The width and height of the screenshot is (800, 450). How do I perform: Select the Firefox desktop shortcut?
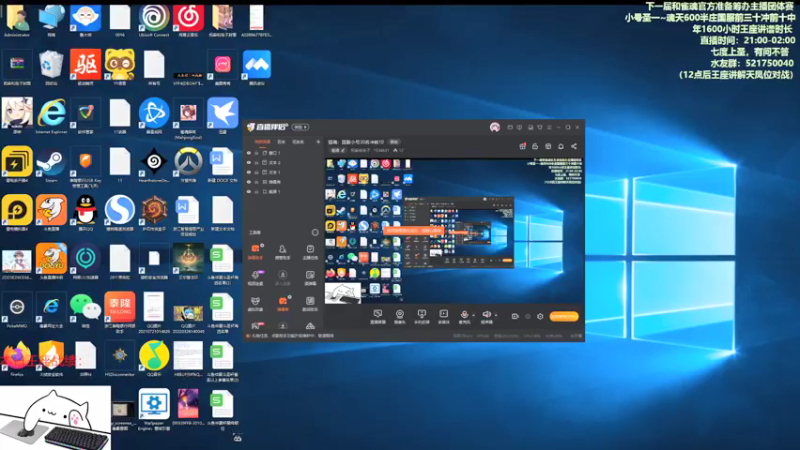coord(17,359)
